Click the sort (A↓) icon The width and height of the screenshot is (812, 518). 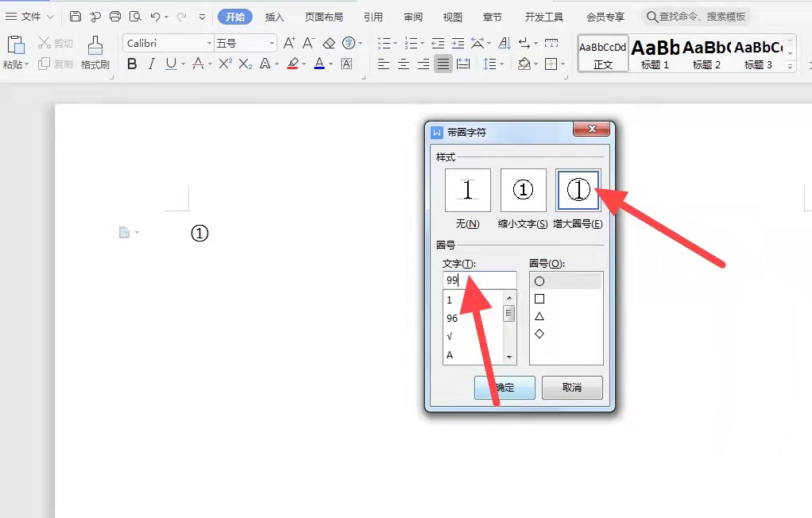[505, 43]
